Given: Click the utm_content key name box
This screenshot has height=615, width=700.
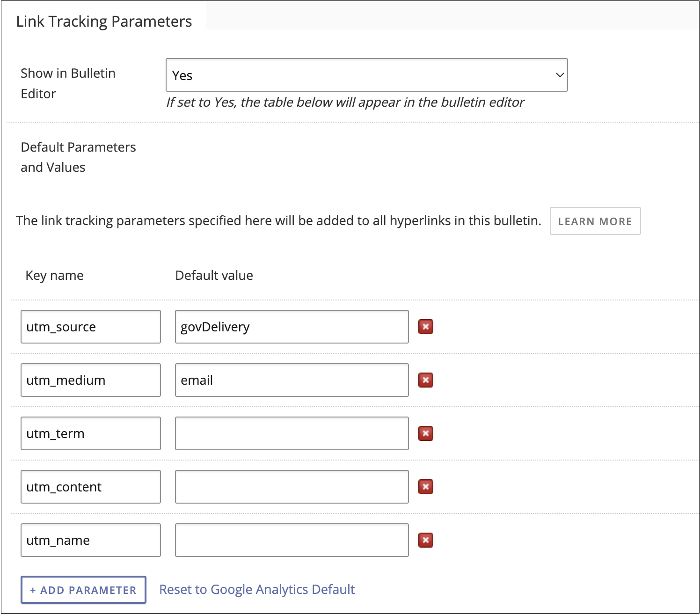Looking at the screenshot, I should coord(91,487).
